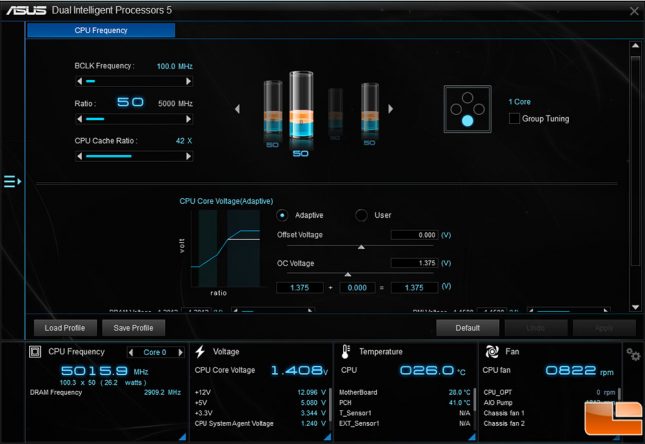
Task: Click the CPU Cache Ratio slider bar
Action: [134, 156]
